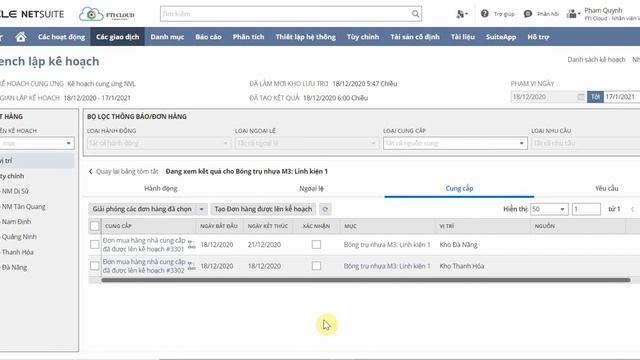This screenshot has height=360, width=640.
Task: Click horizontal scrollbar under the orders table
Action: (366, 280)
